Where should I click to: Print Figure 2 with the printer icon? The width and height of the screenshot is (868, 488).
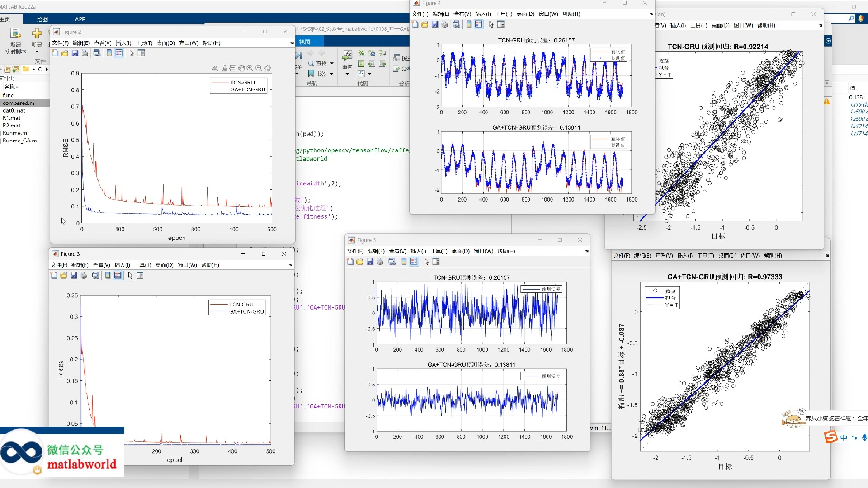click(85, 53)
